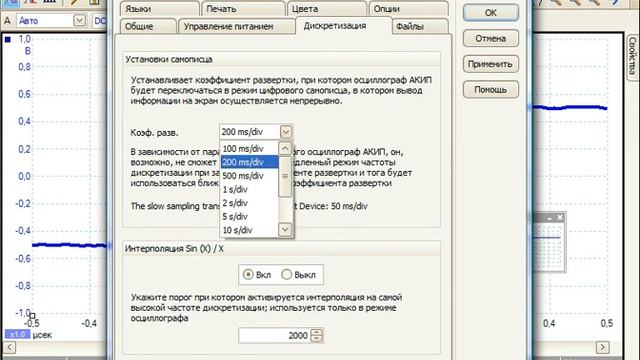Minimize the small overview window behind the dialog
Viewport: 640px width, 360px height.
point(550,218)
